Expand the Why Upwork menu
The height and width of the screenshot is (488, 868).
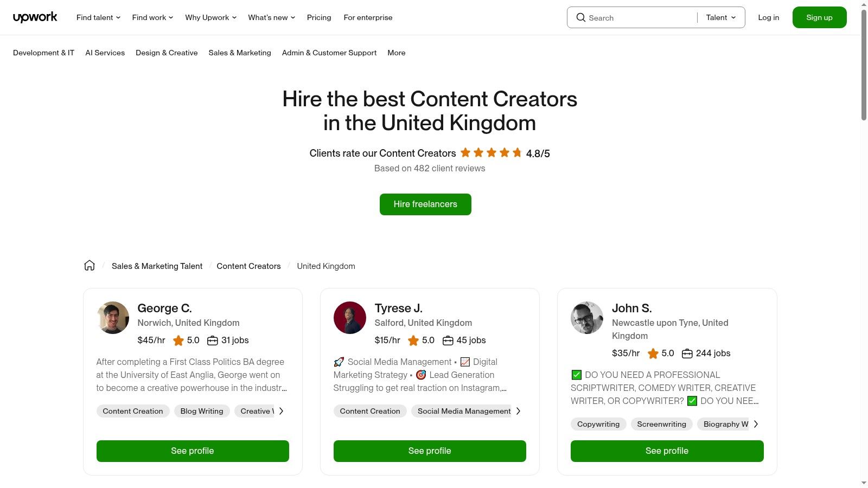pyautogui.click(x=210, y=17)
